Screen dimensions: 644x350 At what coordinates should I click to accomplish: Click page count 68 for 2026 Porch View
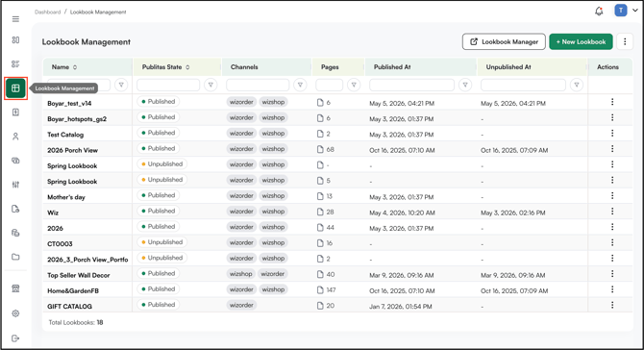coord(331,150)
